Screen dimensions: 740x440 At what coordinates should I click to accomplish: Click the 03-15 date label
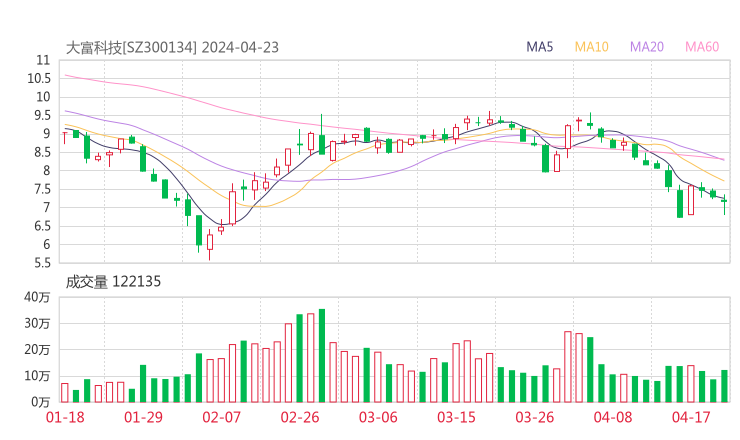coord(456,417)
